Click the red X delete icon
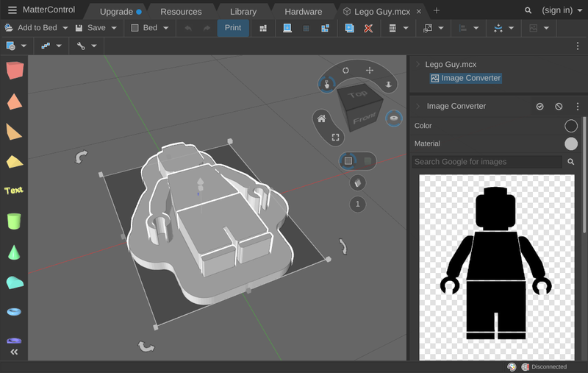 click(368, 28)
